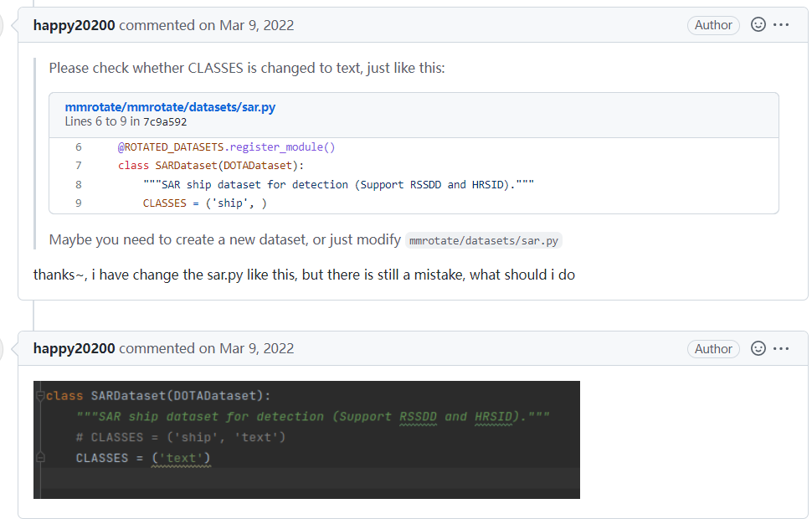Open happy20200 profile from first comment header
The width and height of the screenshot is (812, 519).
pos(75,25)
